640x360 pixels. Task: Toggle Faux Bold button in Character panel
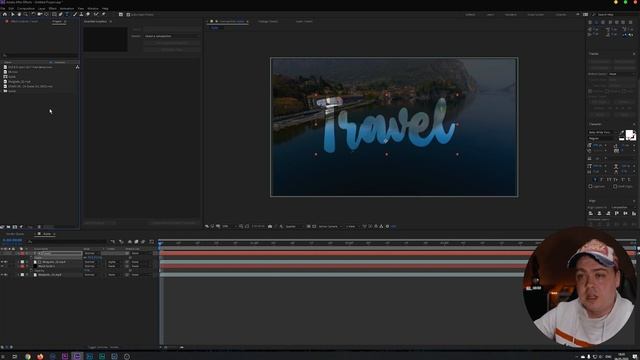(596, 180)
